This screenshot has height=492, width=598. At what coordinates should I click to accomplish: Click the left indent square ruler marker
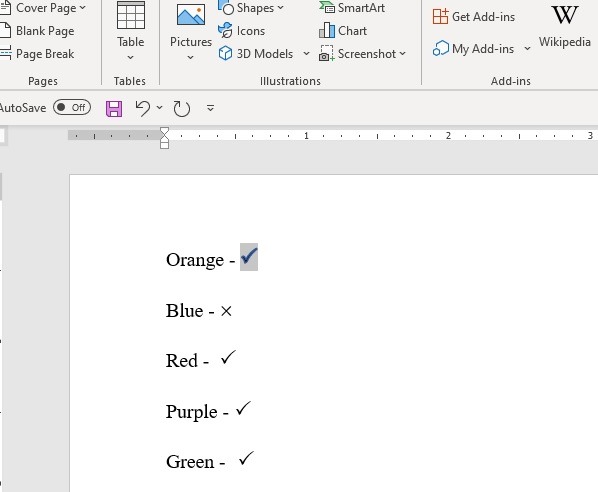point(164,145)
